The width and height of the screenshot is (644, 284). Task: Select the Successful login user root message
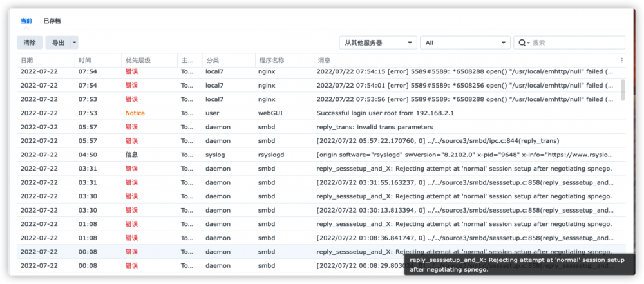coord(385,113)
